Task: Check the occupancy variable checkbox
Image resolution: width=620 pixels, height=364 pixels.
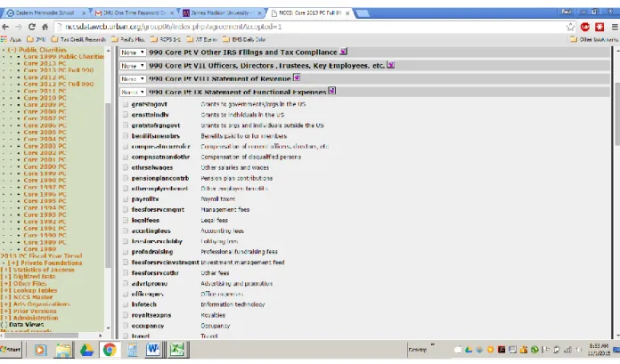Action: [126, 326]
